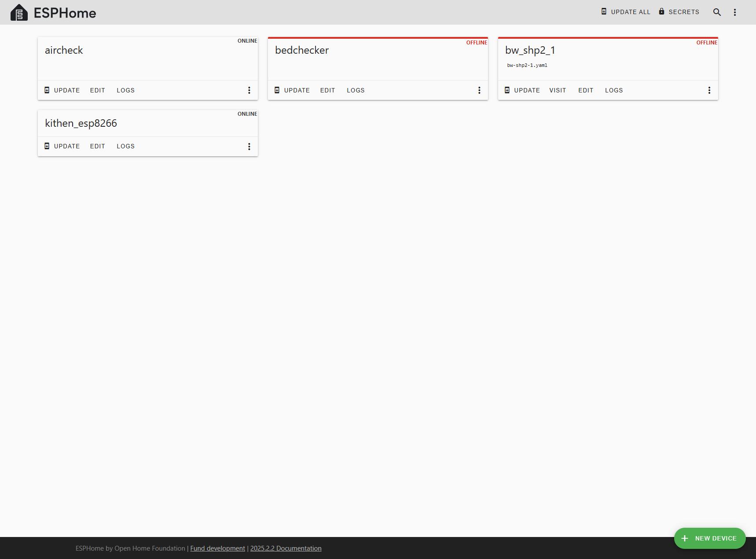
Task: Click UPDATE ALL in the header
Action: pyautogui.click(x=625, y=12)
